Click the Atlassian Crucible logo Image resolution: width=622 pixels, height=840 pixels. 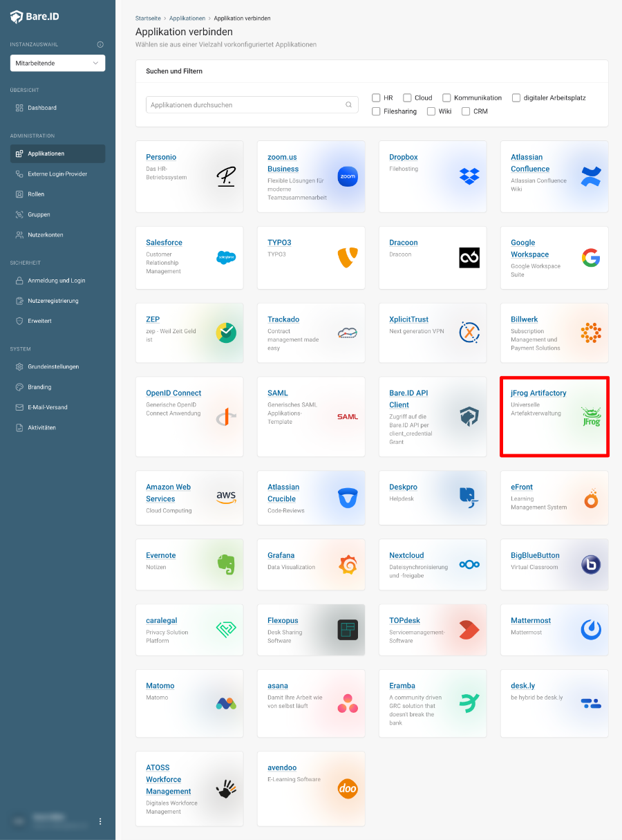[x=348, y=498]
